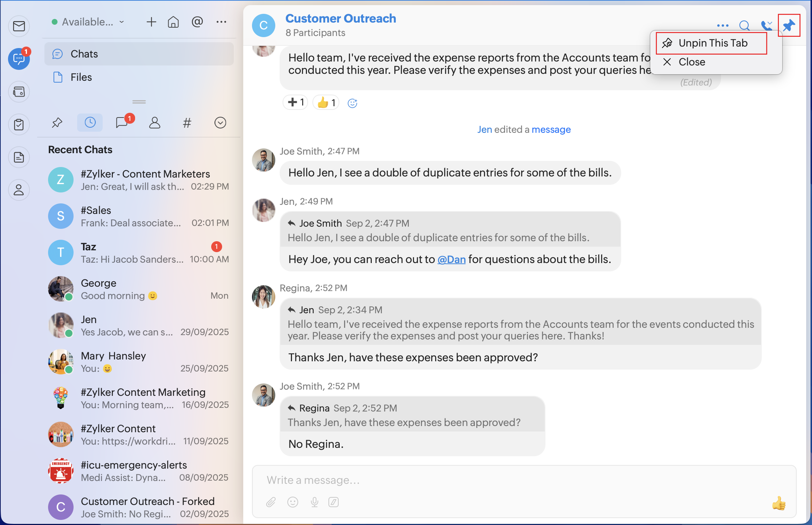Start voice message with microphone icon

[x=315, y=502]
